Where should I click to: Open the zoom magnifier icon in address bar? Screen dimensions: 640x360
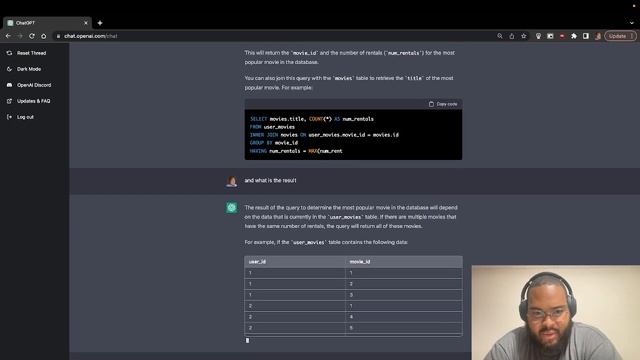point(500,36)
